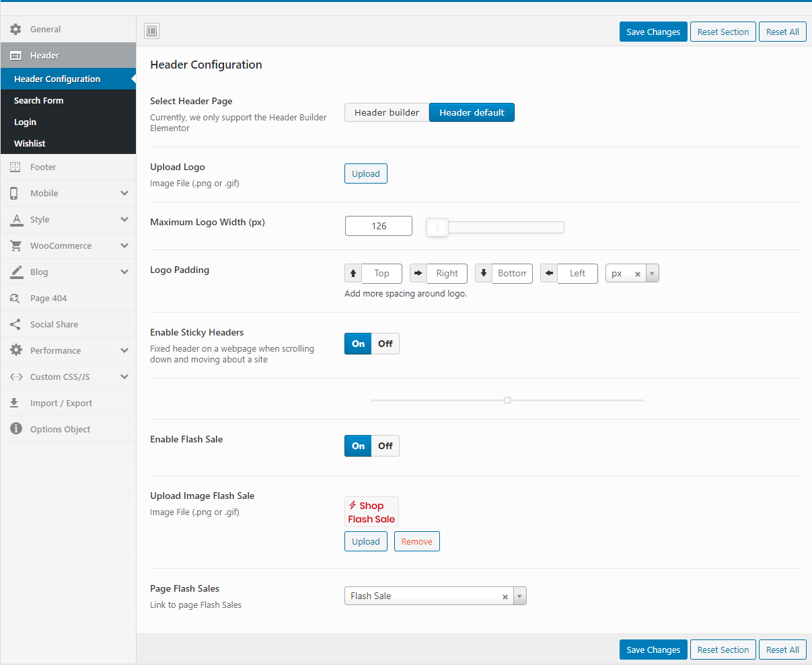Screen dimensions: 812x665
Task: Expand the Mobile menu chevron
Action: (124, 193)
